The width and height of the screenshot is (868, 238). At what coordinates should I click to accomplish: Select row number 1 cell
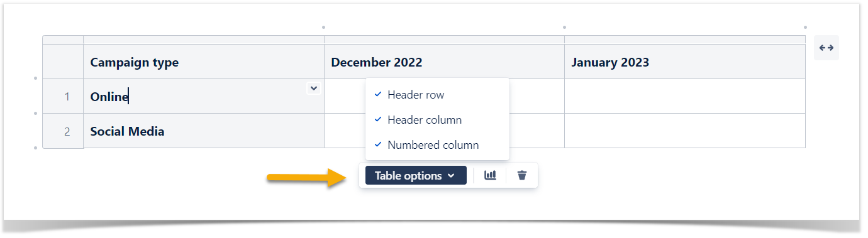[63, 96]
